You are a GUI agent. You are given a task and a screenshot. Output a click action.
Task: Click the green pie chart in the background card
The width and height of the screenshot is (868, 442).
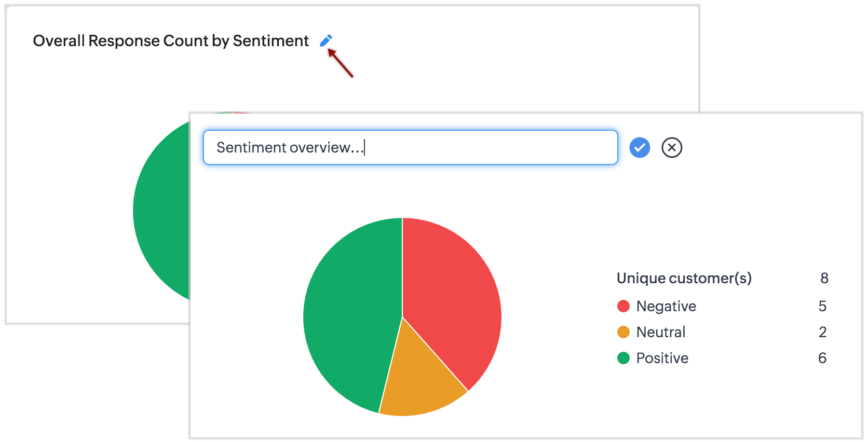(161, 213)
